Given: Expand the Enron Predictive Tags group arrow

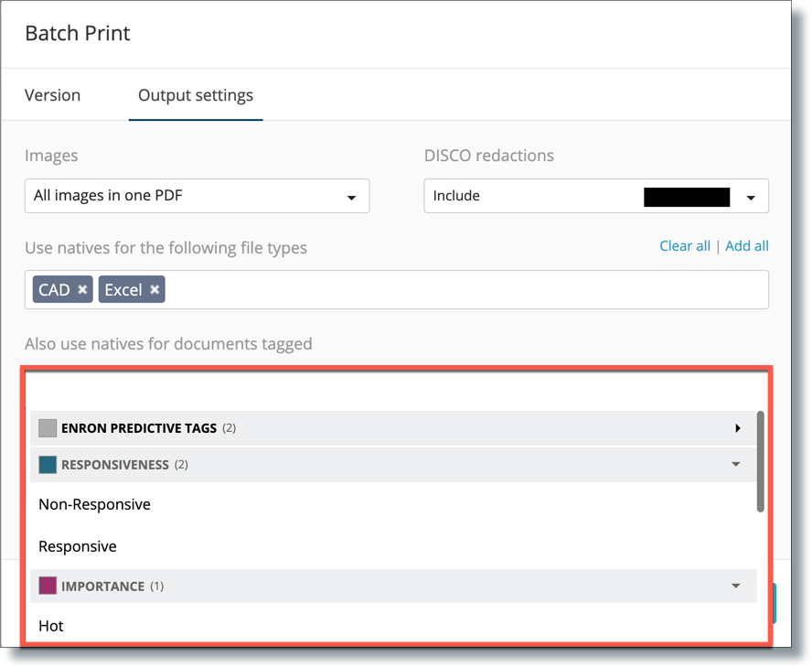Looking at the screenshot, I should (737, 428).
